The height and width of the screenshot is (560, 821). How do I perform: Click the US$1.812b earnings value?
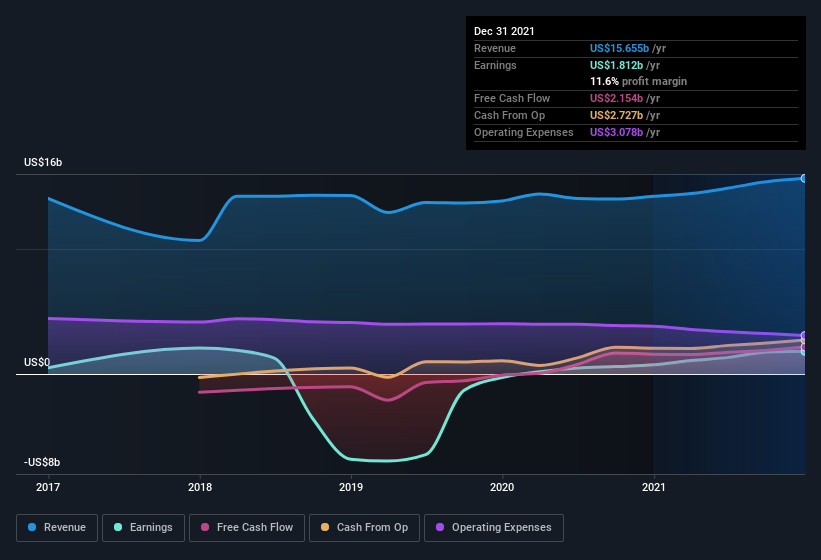point(616,65)
